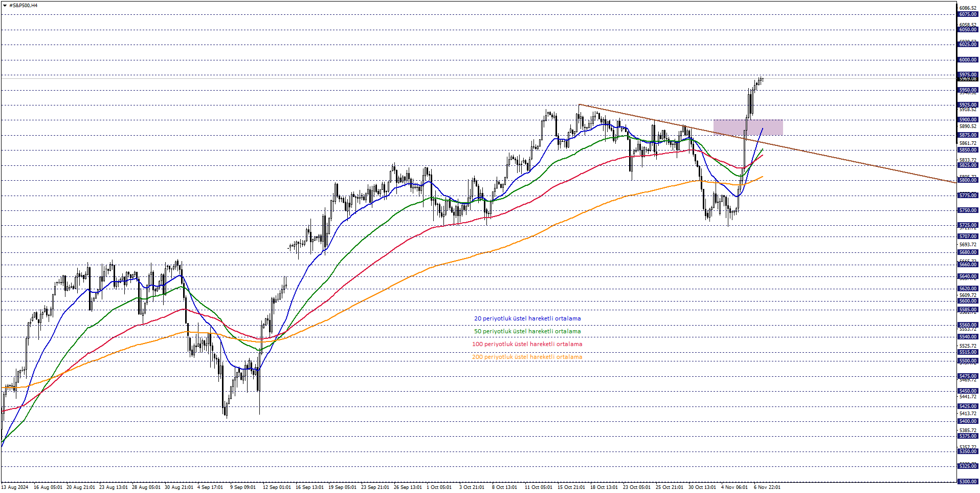Click the 5325.00 price level label
The width and height of the screenshot is (980, 493).
pyautogui.click(x=968, y=466)
